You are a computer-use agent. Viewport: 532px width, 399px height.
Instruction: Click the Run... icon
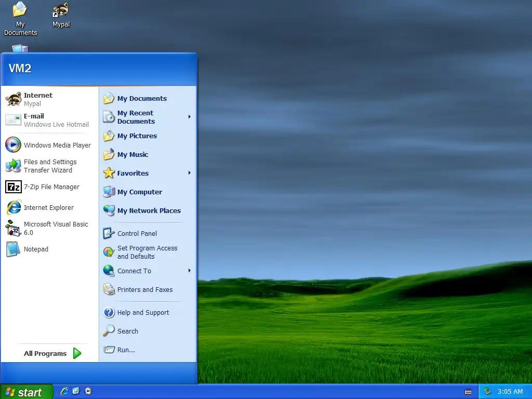[x=109, y=350]
